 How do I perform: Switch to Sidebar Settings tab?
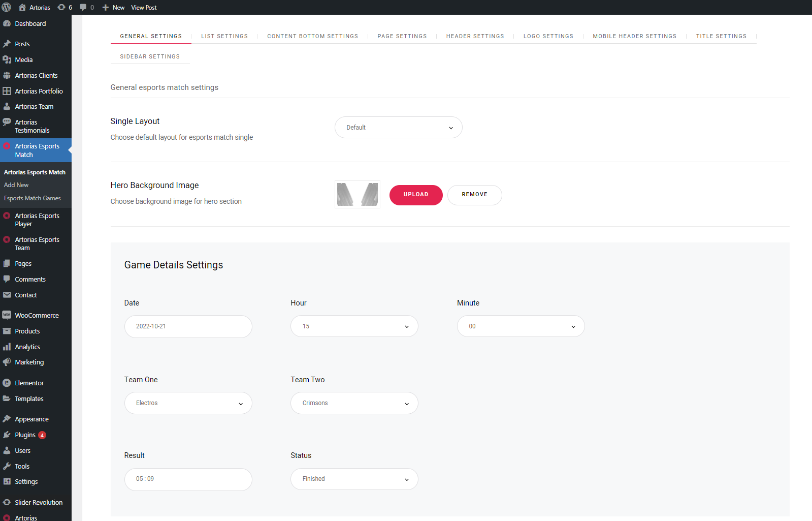[x=150, y=56]
